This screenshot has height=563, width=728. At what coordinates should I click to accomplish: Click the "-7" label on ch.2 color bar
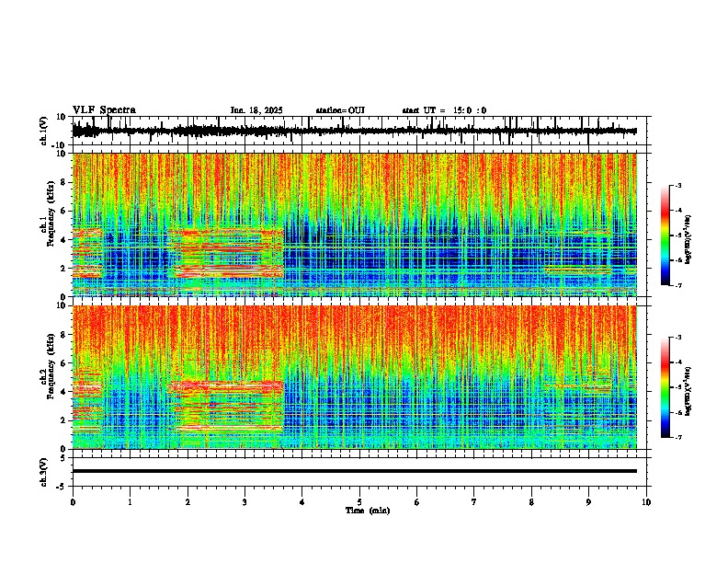(x=677, y=438)
